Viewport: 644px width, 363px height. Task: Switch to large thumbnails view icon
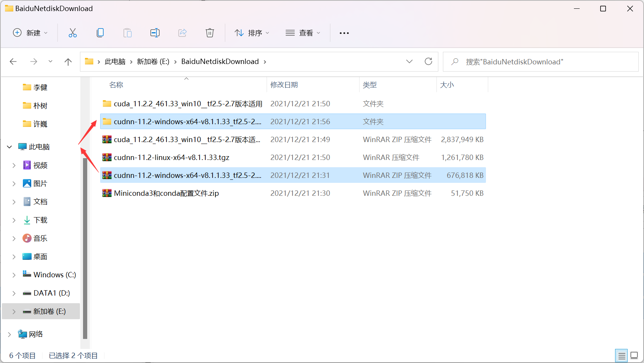(634, 355)
